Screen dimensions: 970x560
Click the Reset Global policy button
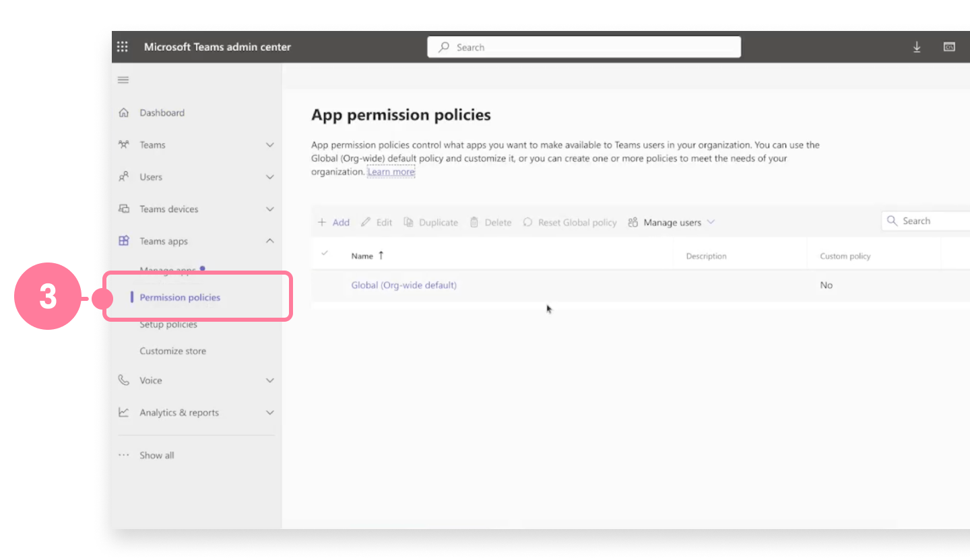coord(570,222)
